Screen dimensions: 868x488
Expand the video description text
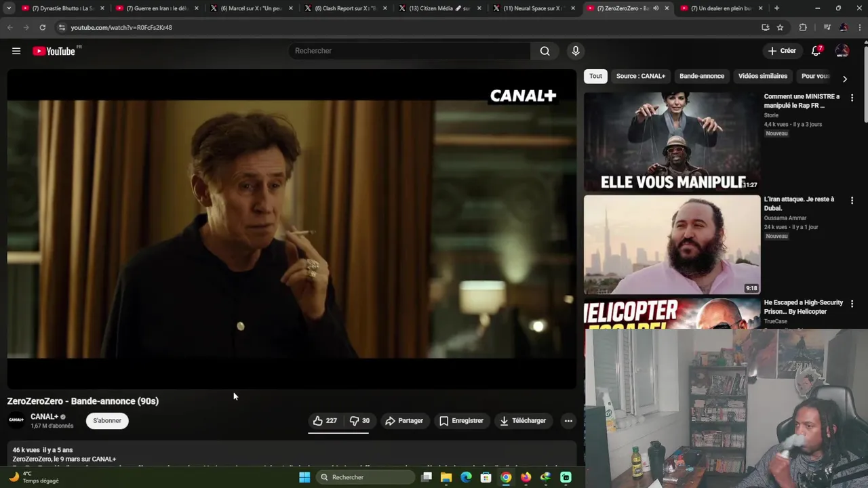point(292,455)
